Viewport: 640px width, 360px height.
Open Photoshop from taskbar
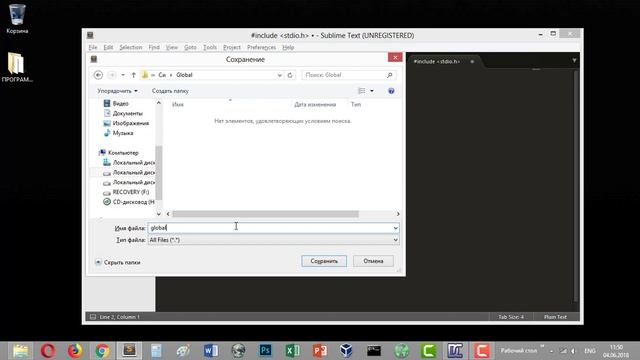(x=265, y=351)
